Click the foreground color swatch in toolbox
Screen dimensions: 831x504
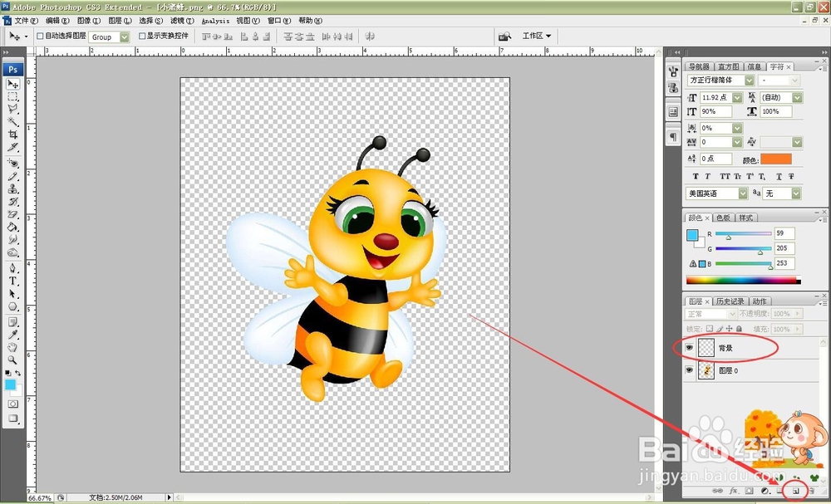pyautogui.click(x=10, y=385)
